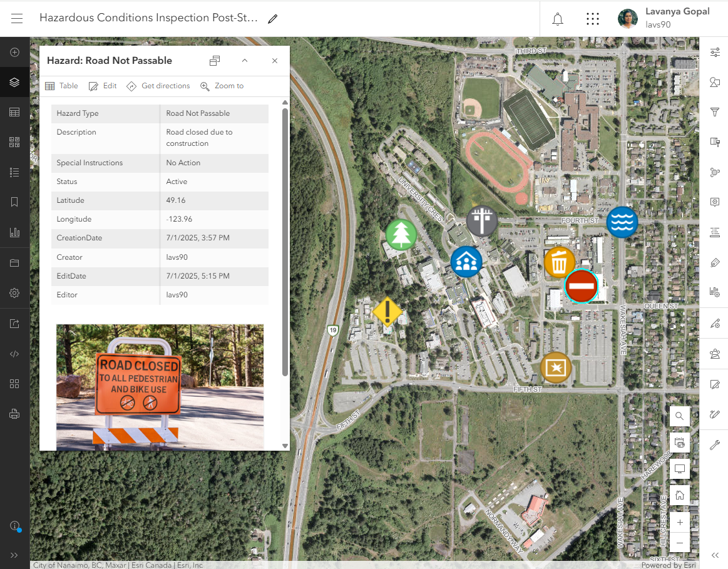The image size is (728, 569).
Task: Select the blue shelter building marker
Action: tap(466, 262)
